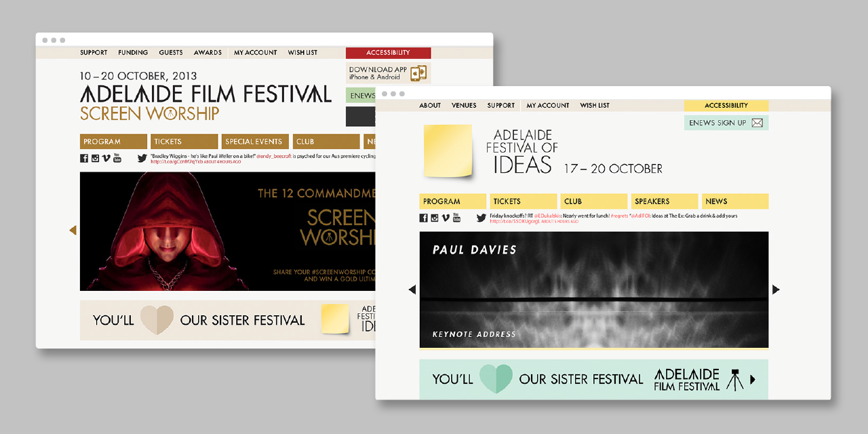Open Instagram icon on Festival of Ideas page
Image resolution: width=868 pixels, height=434 pixels.
tap(434, 218)
